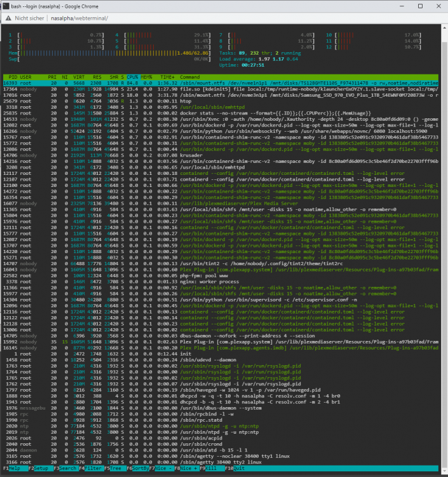448x477 pixels.
Task: Select the /usr/sbin/acpid row
Action: pyautogui.click(x=221, y=438)
